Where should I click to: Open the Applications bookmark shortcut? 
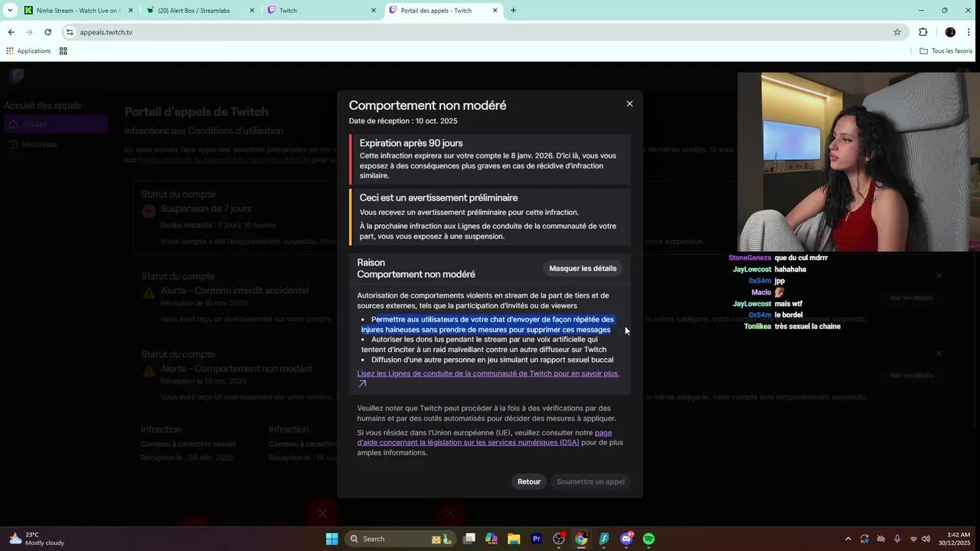[x=28, y=51]
